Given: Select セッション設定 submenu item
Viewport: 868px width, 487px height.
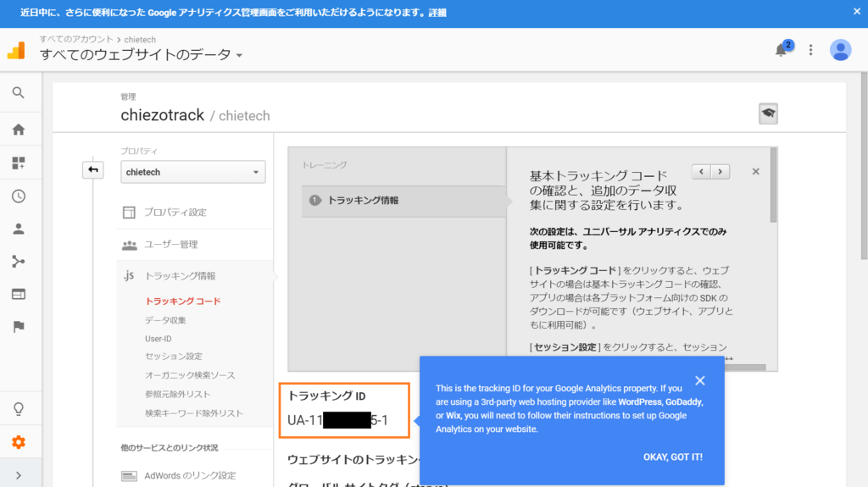Looking at the screenshot, I should click(174, 356).
